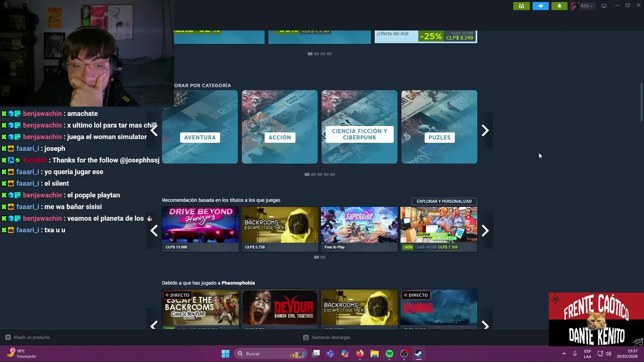
Task: Click 'me wa bañar sisisi' chat message
Action: point(52,207)
